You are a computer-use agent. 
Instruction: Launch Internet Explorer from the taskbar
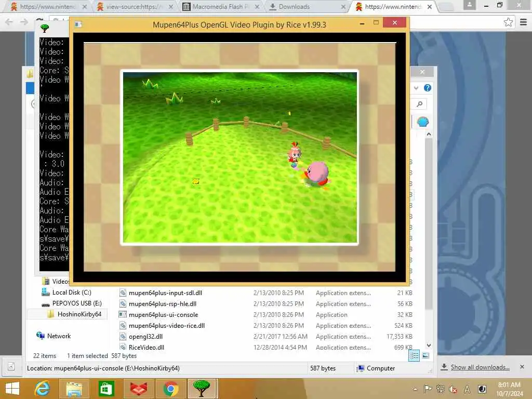43,389
